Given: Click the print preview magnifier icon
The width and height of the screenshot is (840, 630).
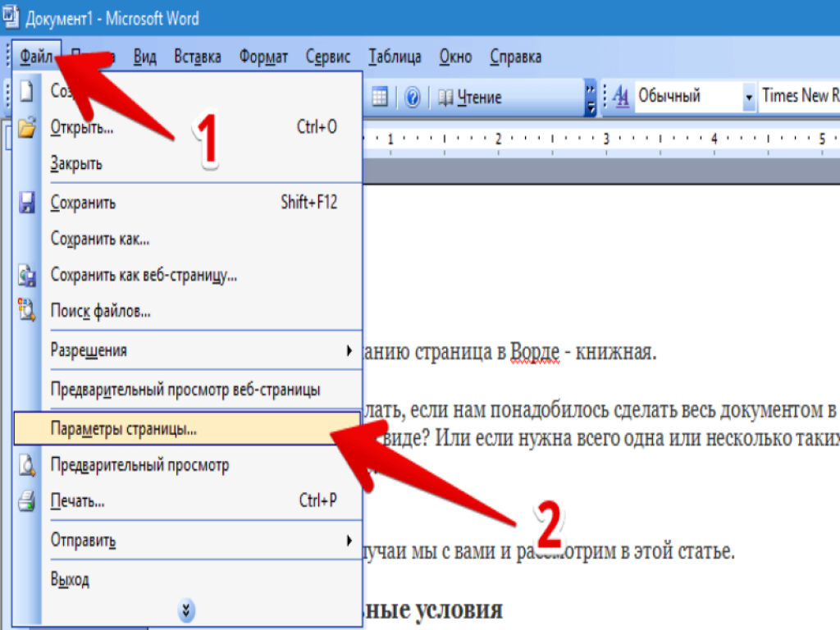Looking at the screenshot, I should click(26, 465).
